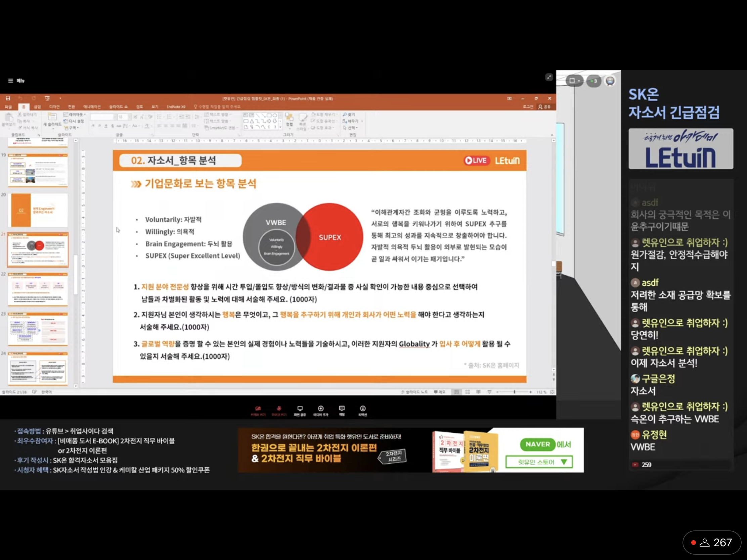Viewport: 747px width, 560px height.
Task: Save the presentation from the quick access toolbar
Action: (8, 98)
